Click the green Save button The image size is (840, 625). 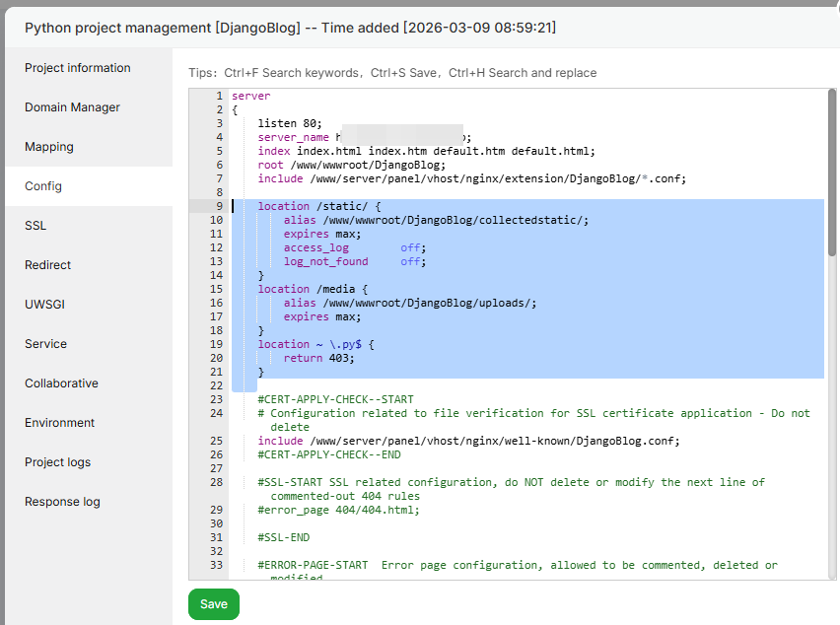[x=214, y=604]
